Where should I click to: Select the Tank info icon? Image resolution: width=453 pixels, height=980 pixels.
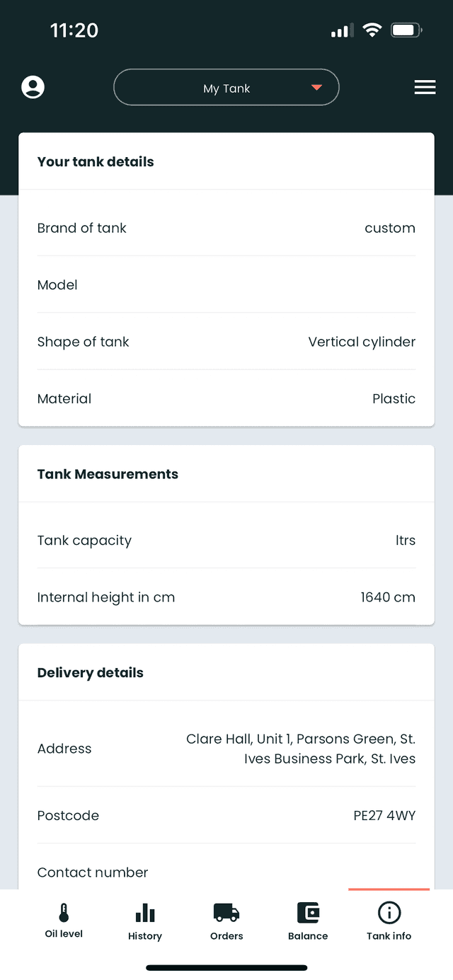pos(389,913)
